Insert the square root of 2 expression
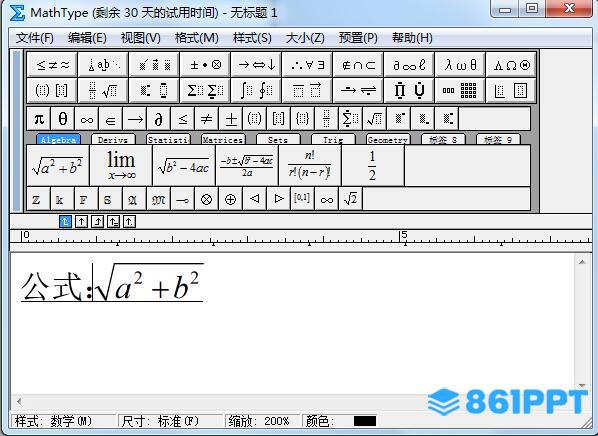 coord(350,199)
